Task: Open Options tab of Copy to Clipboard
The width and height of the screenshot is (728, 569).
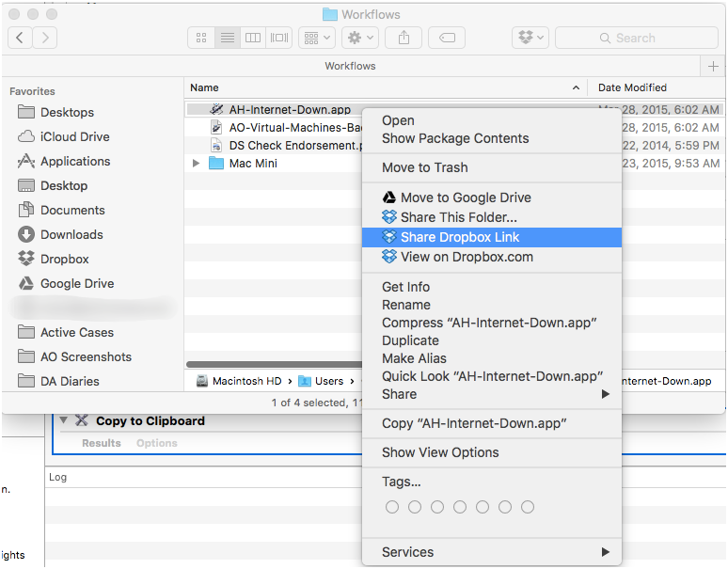Action: (157, 443)
